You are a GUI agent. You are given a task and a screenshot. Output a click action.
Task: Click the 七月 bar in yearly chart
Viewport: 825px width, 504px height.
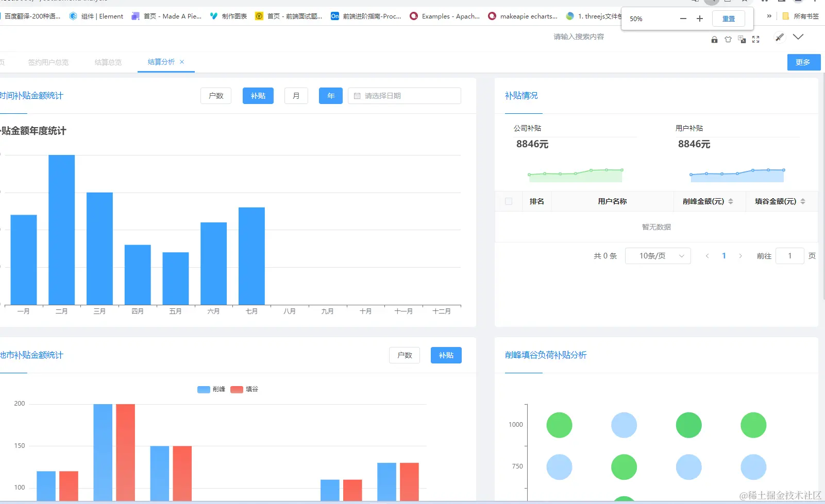coord(251,256)
